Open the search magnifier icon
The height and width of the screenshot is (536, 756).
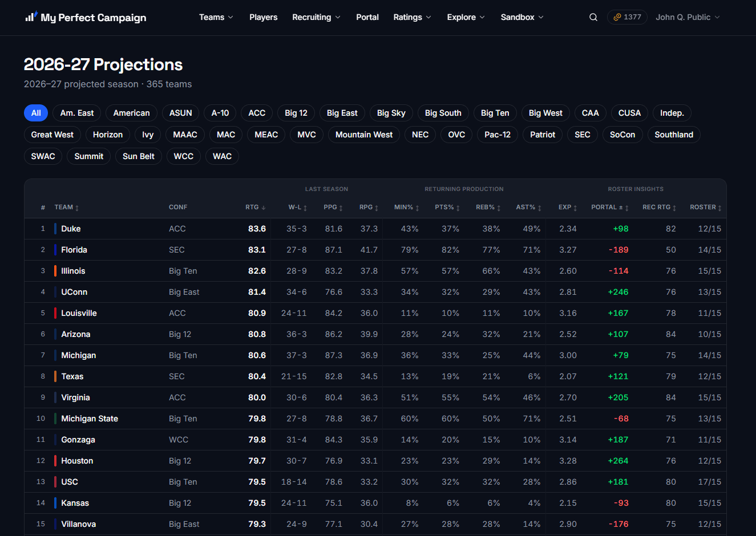[593, 17]
